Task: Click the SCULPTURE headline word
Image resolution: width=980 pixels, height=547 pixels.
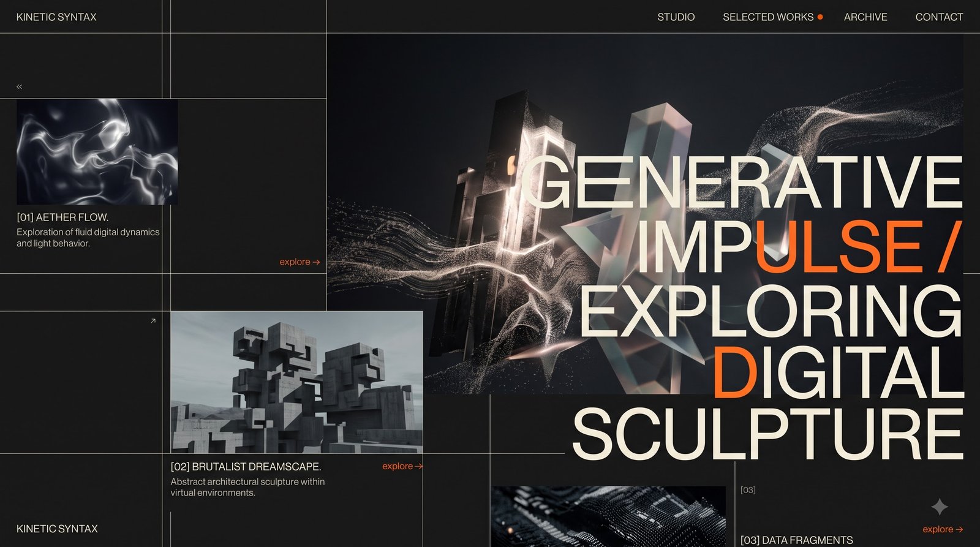Action: 768,434
